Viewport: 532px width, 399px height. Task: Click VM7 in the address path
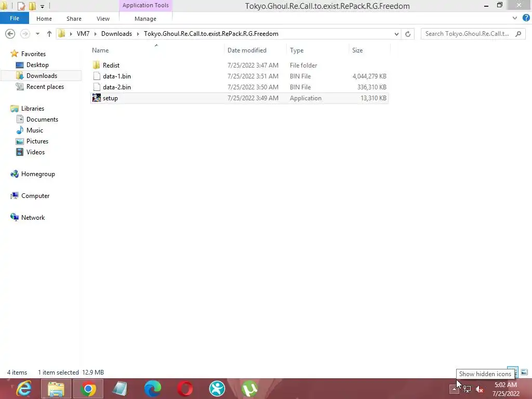point(83,34)
